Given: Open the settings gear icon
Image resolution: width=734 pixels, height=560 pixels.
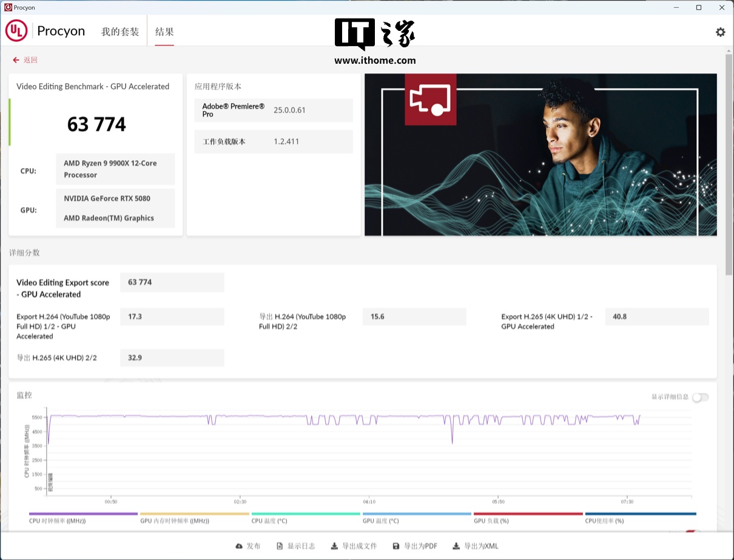Looking at the screenshot, I should click(x=720, y=32).
